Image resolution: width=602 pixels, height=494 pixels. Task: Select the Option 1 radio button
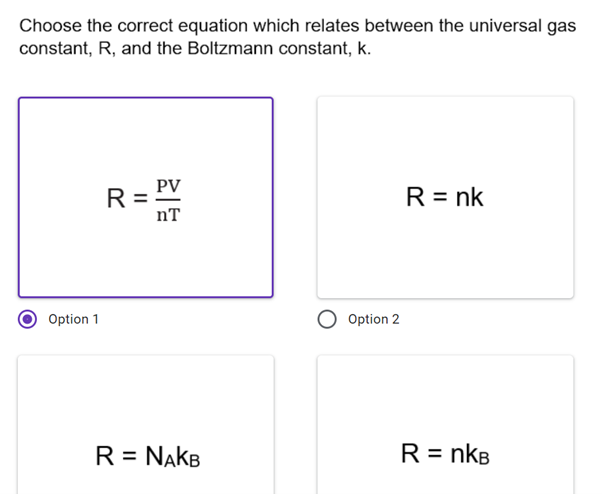pos(27,319)
